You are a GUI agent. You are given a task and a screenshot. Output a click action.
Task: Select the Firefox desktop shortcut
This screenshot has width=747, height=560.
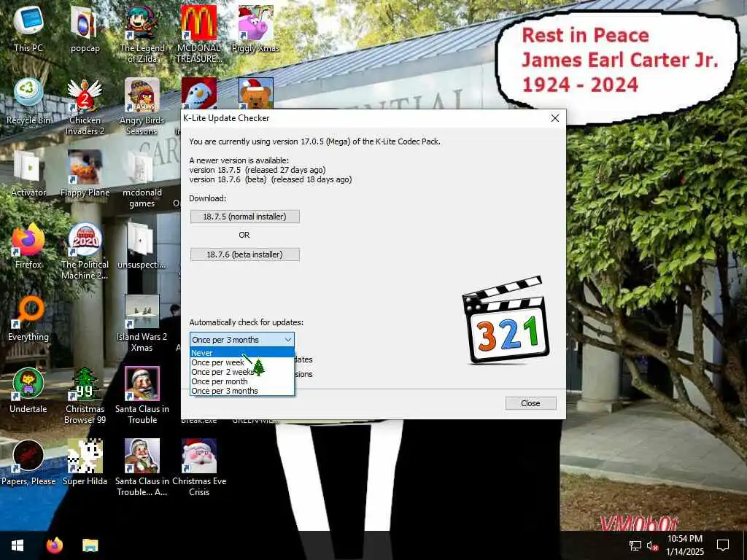click(x=28, y=245)
